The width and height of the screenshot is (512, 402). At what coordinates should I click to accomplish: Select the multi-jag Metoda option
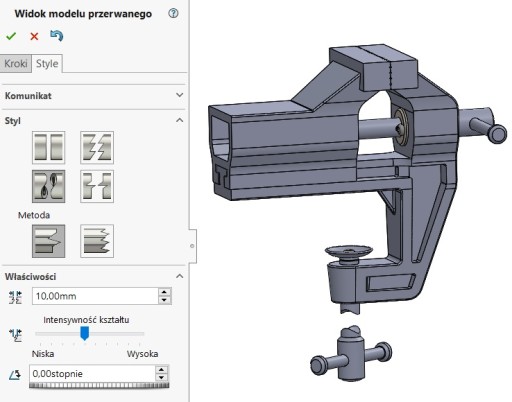coord(97,241)
